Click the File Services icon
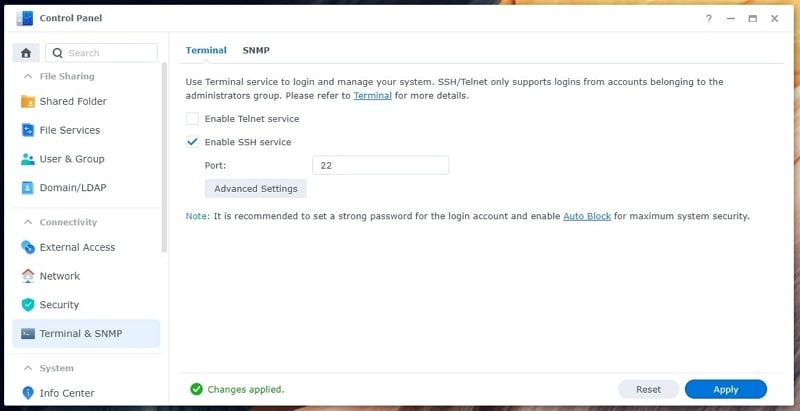 click(x=28, y=130)
